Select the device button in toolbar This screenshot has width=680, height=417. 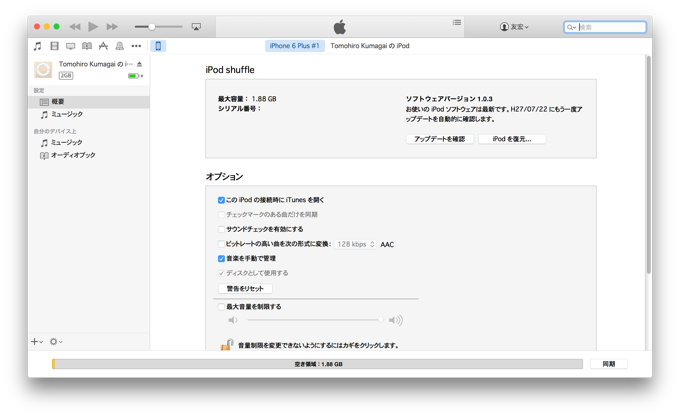[x=158, y=46]
